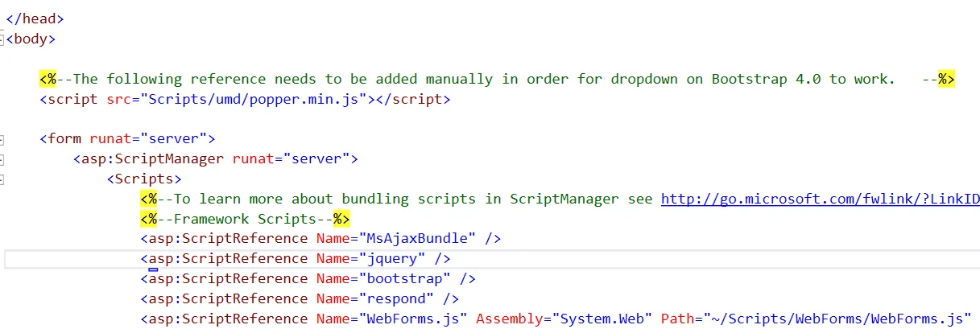This screenshot has width=980, height=329.
Task: Click asp:ScriptReference tag on the MsAjaxBundle line
Action: [228, 239]
